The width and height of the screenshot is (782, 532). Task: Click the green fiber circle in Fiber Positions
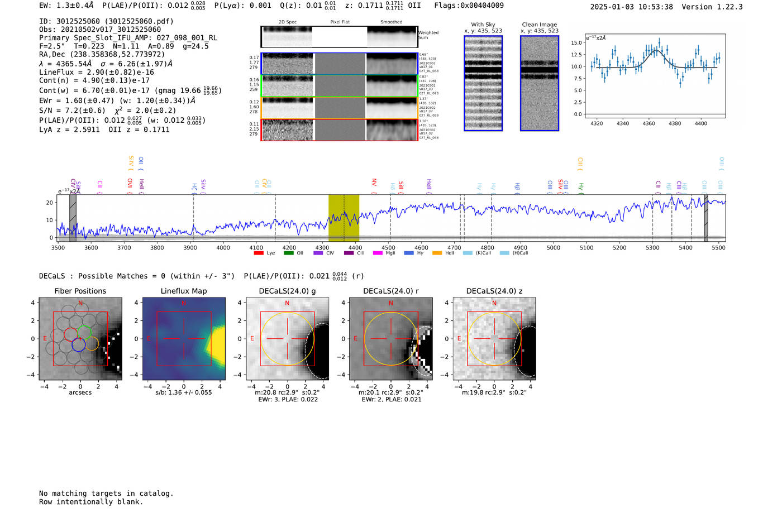(x=84, y=332)
